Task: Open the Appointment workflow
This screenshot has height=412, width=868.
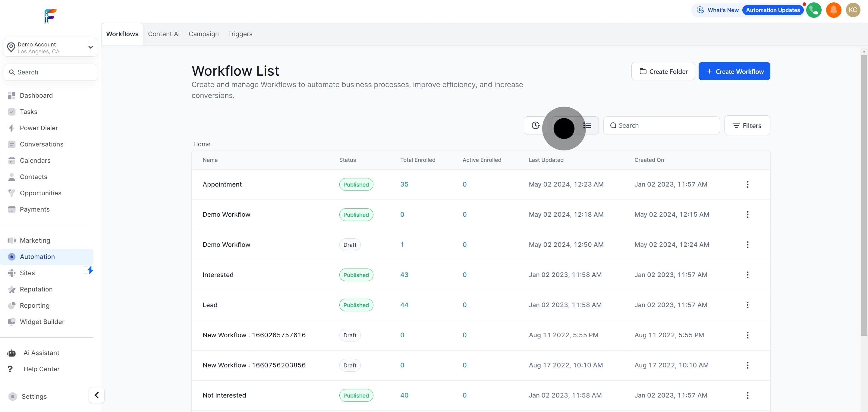Action: pyautogui.click(x=222, y=184)
